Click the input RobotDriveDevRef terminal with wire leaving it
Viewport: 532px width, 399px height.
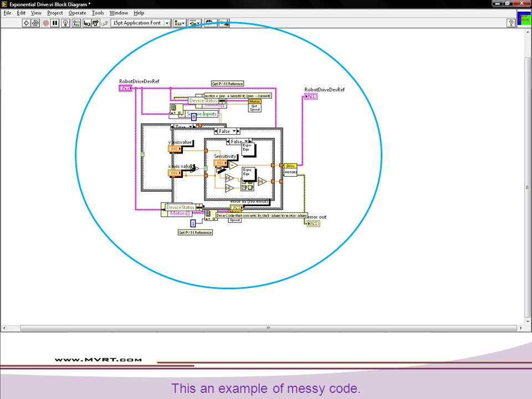[125, 88]
